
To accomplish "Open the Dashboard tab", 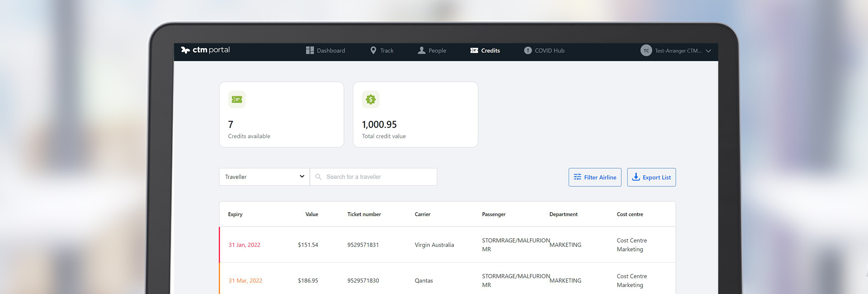I will coord(325,50).
